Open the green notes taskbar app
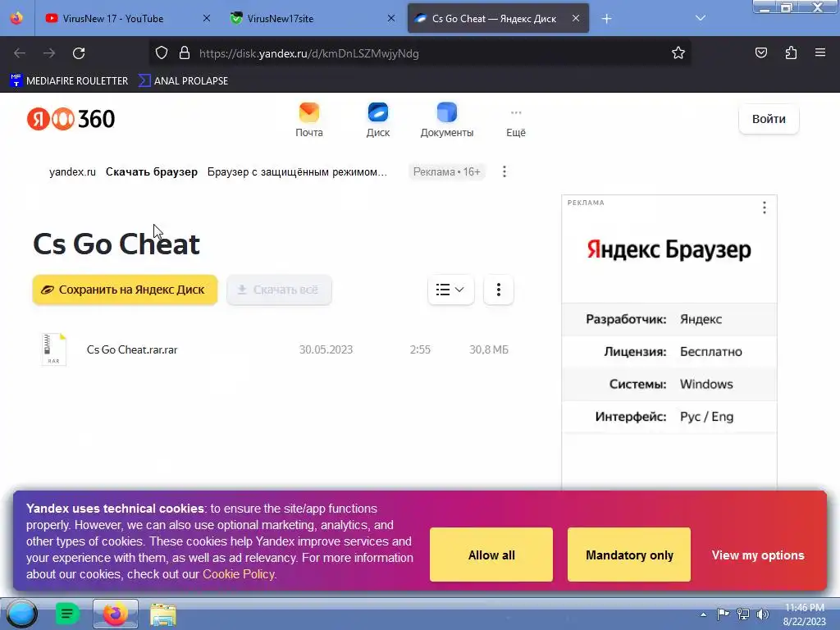Viewport: 840px width, 630px height. click(67, 614)
